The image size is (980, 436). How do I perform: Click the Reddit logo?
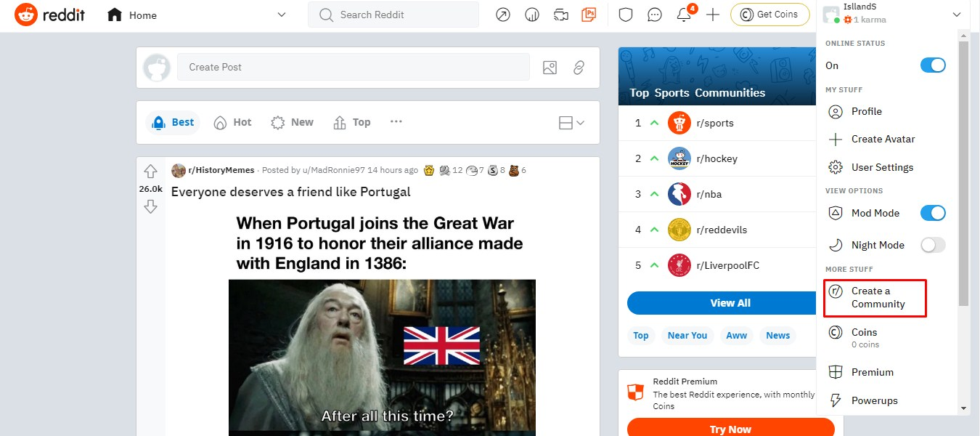49,15
